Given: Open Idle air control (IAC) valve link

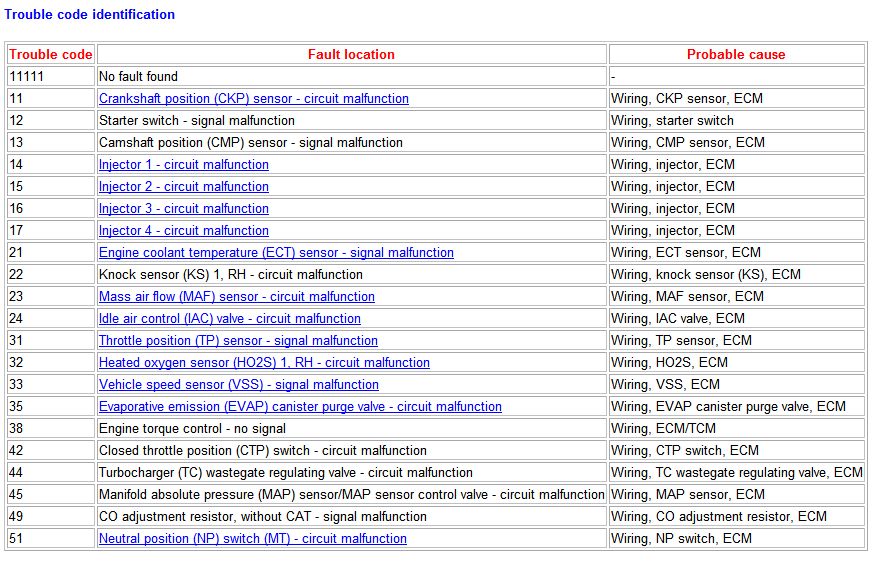Looking at the screenshot, I should (229, 319).
